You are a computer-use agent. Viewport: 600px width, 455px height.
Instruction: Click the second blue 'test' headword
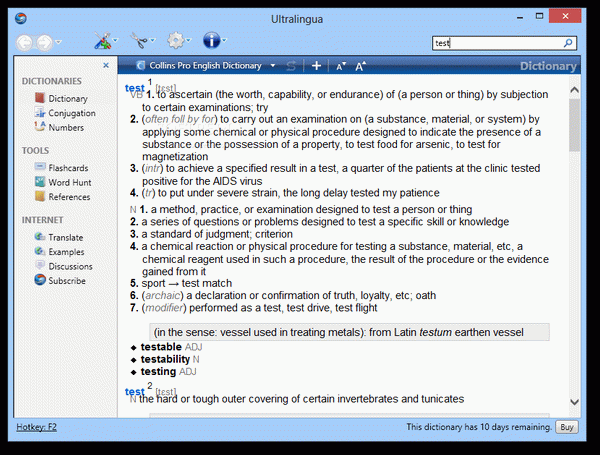(x=135, y=391)
